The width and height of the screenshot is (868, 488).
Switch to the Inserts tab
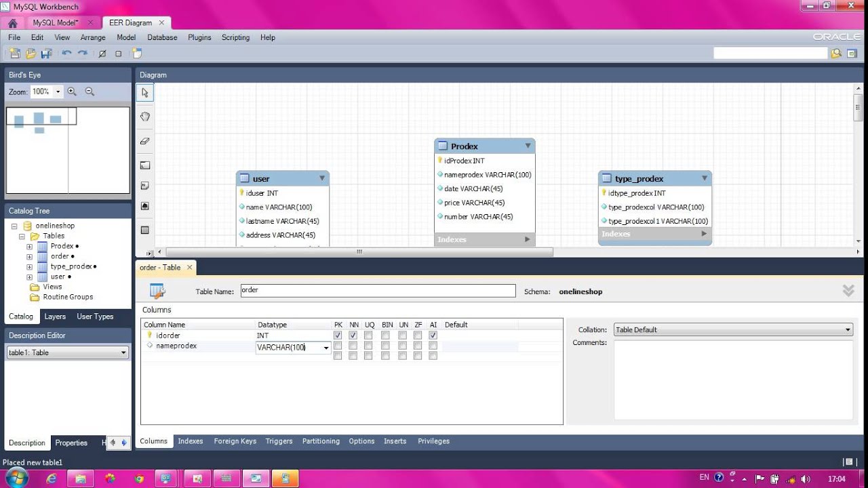click(395, 441)
